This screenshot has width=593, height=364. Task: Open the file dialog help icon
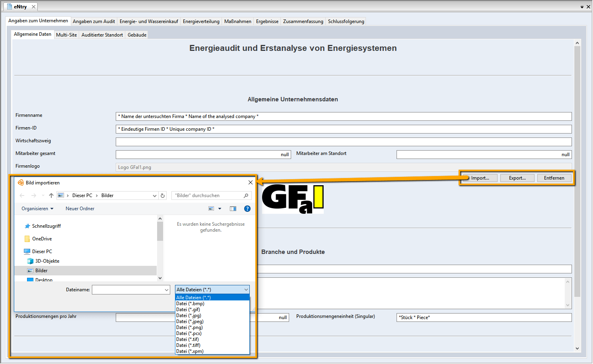[x=247, y=209]
